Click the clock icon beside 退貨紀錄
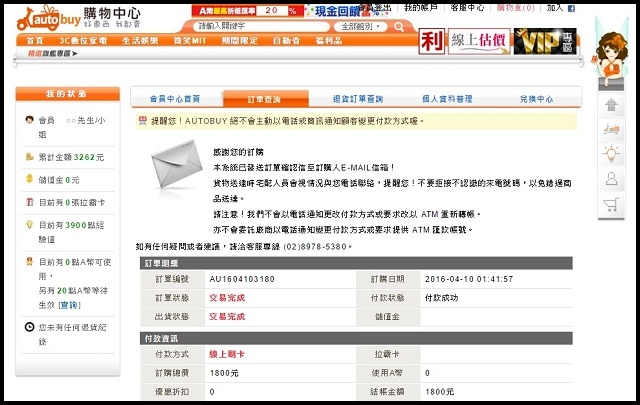Image resolution: width=640 pixels, height=405 pixels. 29,327
